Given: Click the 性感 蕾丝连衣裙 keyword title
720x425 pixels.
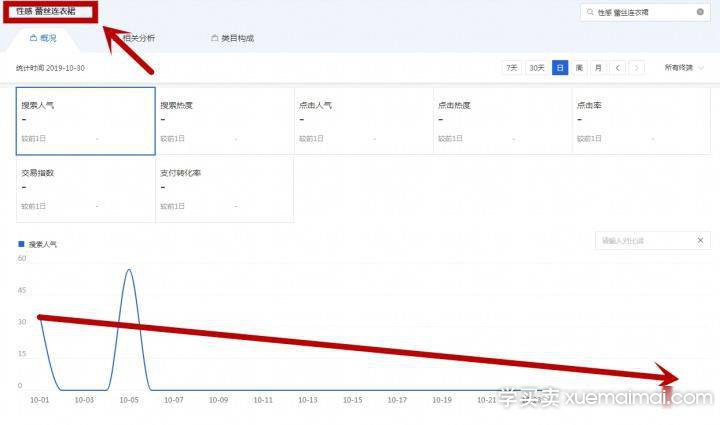Looking at the screenshot, I should tap(46, 11).
